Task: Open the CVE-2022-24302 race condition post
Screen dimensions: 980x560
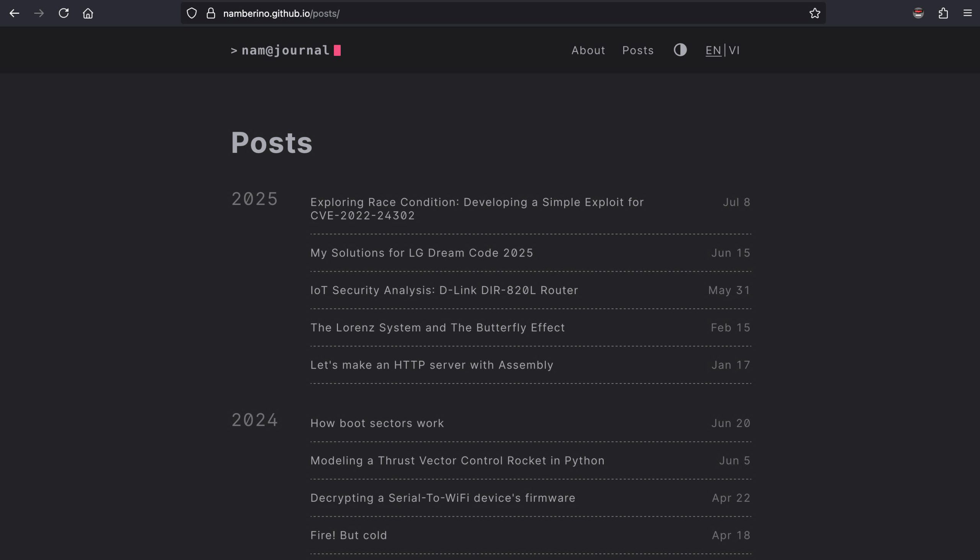Action: (477, 209)
